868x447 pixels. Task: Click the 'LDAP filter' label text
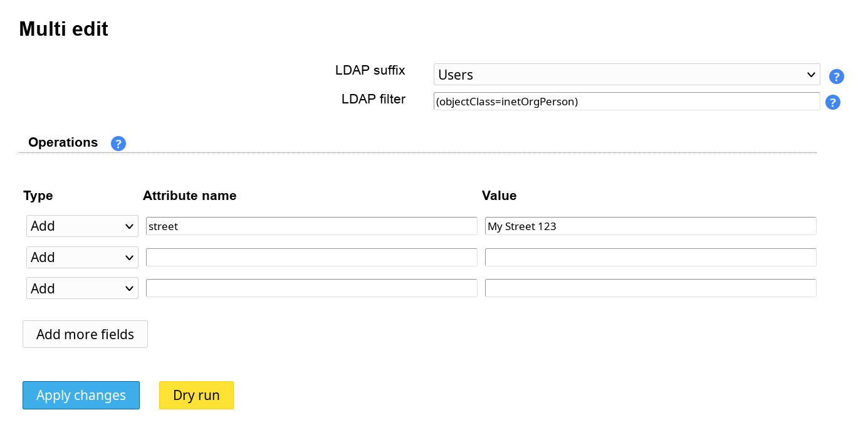[373, 99]
